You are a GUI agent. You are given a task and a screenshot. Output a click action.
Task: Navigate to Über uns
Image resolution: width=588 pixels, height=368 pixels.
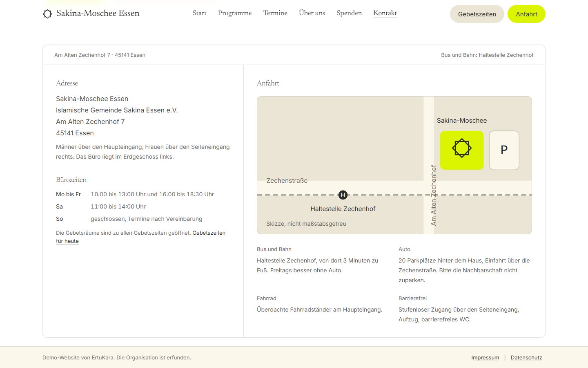(x=312, y=13)
